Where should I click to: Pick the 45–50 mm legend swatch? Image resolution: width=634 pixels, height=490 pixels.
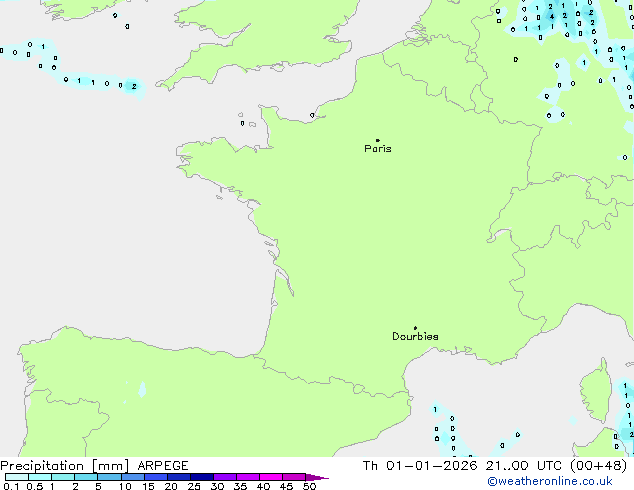coord(294,477)
